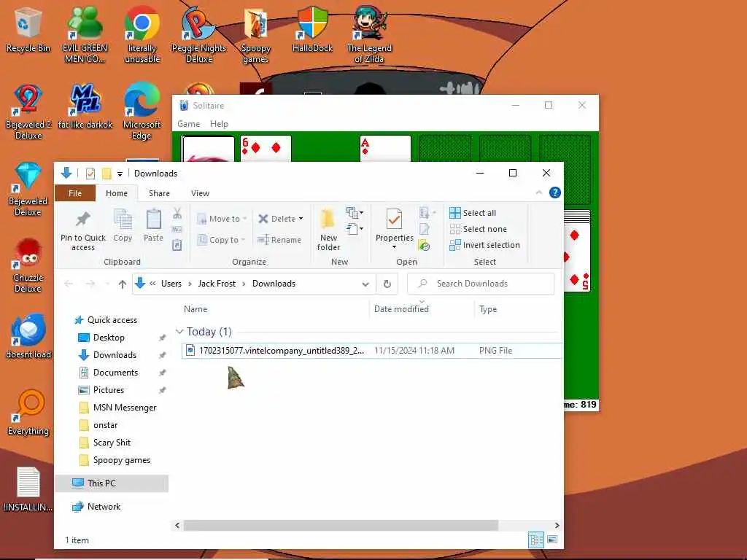This screenshot has height=560, width=747.
Task: Open the !INSTALLIN text file on desktop
Action: tap(28, 489)
